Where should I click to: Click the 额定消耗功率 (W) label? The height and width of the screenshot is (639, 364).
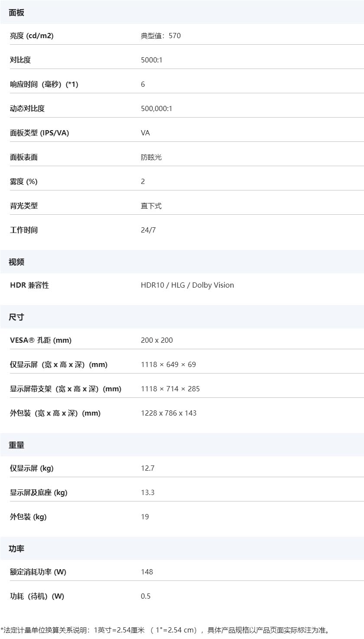(x=38, y=572)
